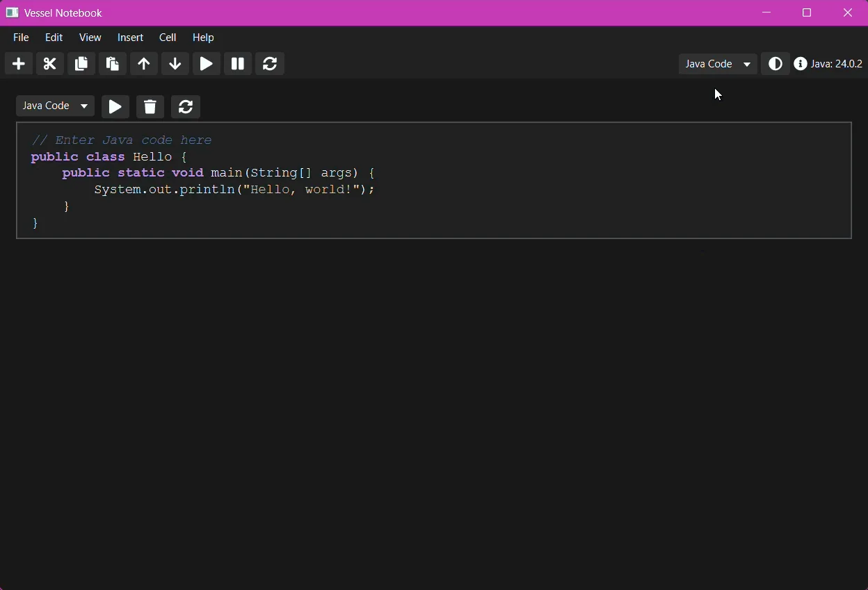Click the Vessel Notebook app icon in title bar
868x590 pixels.
(12, 13)
